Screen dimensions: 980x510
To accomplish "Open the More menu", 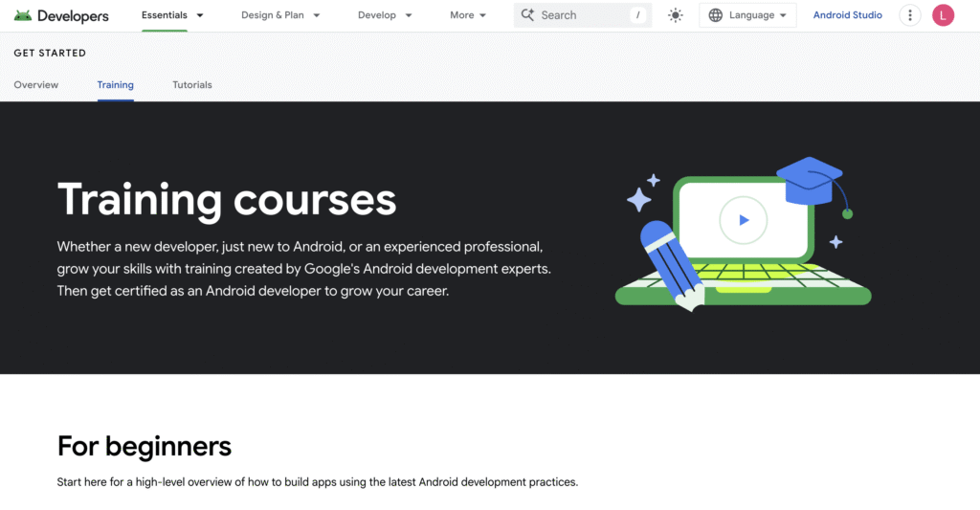I will pos(462,15).
